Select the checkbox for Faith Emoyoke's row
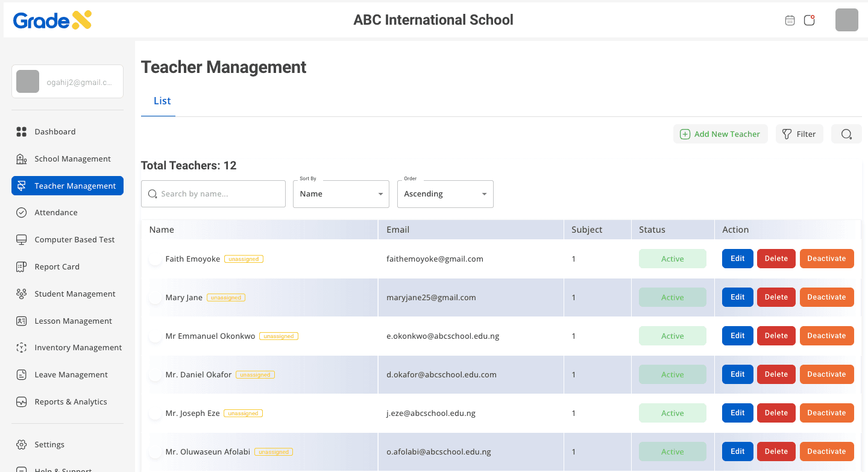The height and width of the screenshot is (472, 868). click(154, 259)
